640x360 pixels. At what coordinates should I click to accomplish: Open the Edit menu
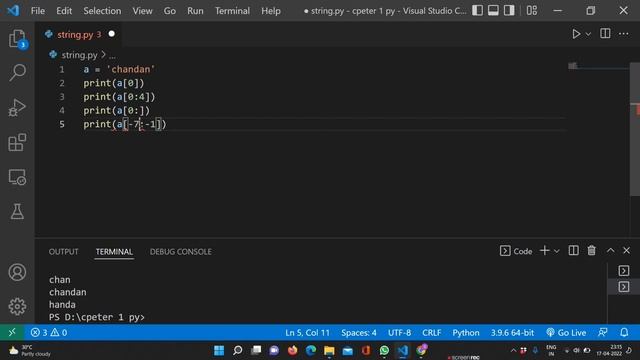64,11
